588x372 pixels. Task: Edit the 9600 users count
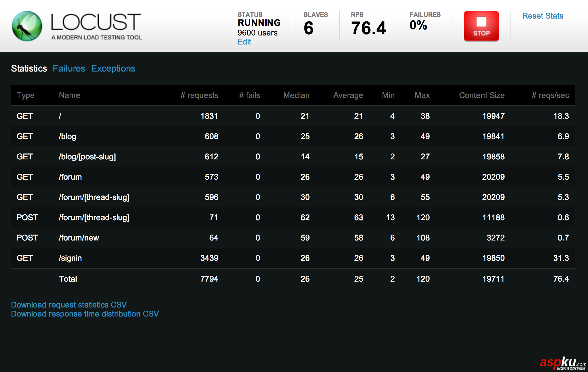[x=244, y=42]
